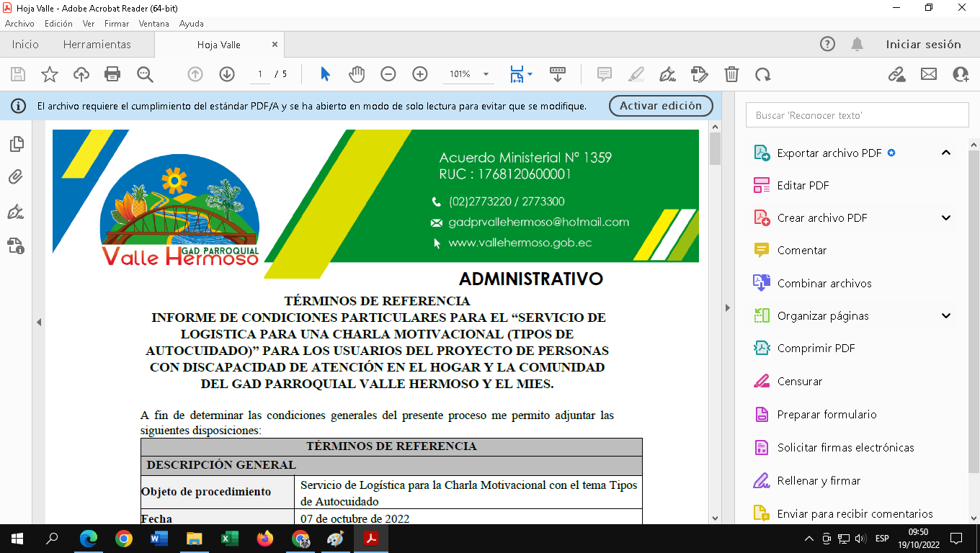Send file by email envelope icon
This screenshot has width=980, height=553.
tap(929, 74)
